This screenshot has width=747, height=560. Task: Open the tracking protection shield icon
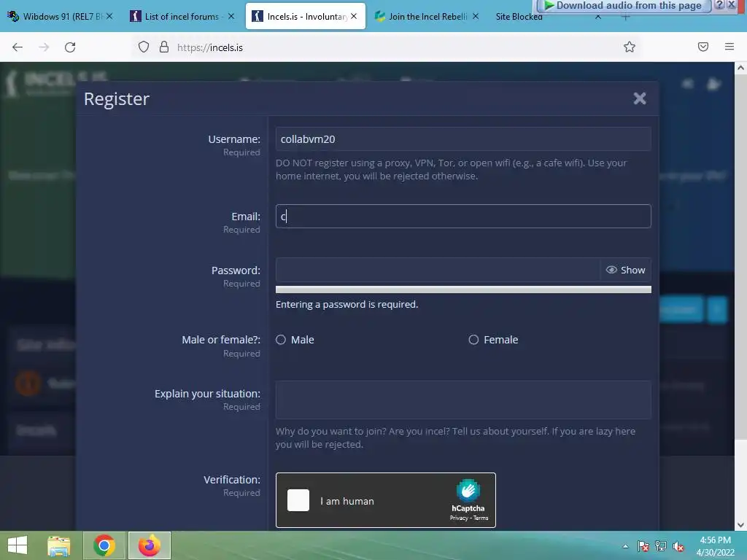click(144, 47)
